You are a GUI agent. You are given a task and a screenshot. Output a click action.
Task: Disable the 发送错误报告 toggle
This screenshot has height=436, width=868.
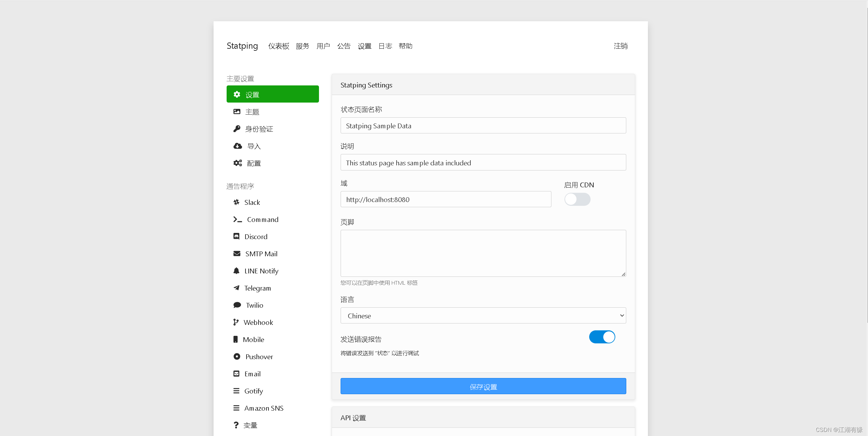602,337
